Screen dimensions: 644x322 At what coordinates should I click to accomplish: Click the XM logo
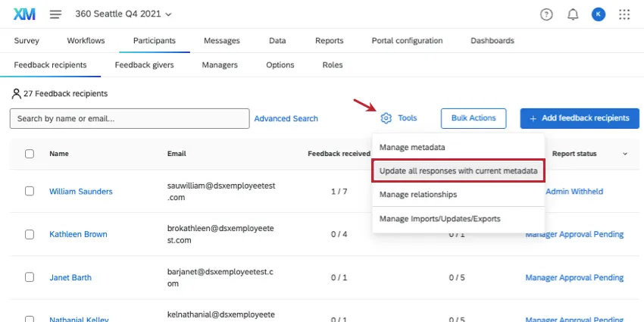pyautogui.click(x=24, y=14)
